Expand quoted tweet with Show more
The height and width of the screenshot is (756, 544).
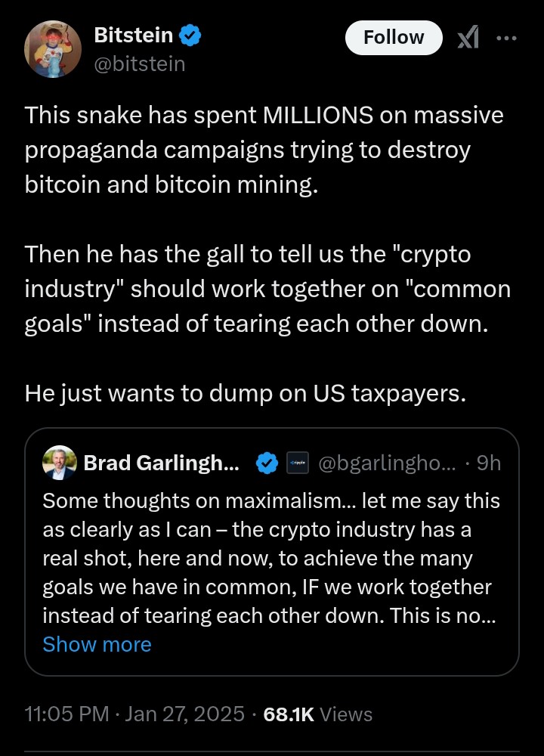click(x=97, y=645)
